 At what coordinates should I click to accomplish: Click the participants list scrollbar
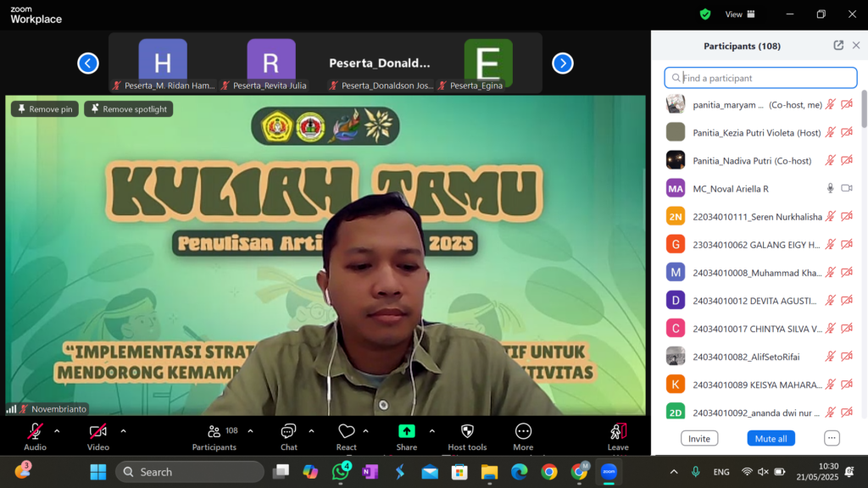(864, 110)
